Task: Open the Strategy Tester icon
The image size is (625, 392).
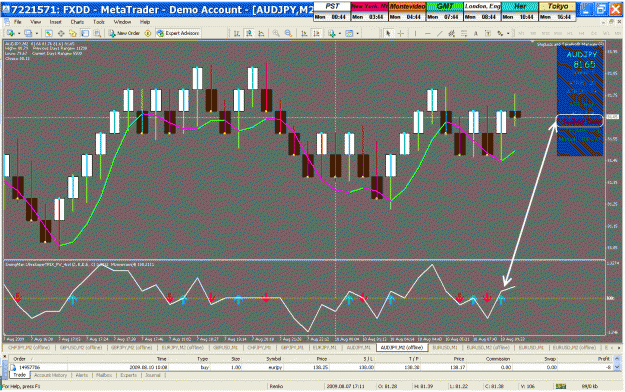Action: coord(97,33)
